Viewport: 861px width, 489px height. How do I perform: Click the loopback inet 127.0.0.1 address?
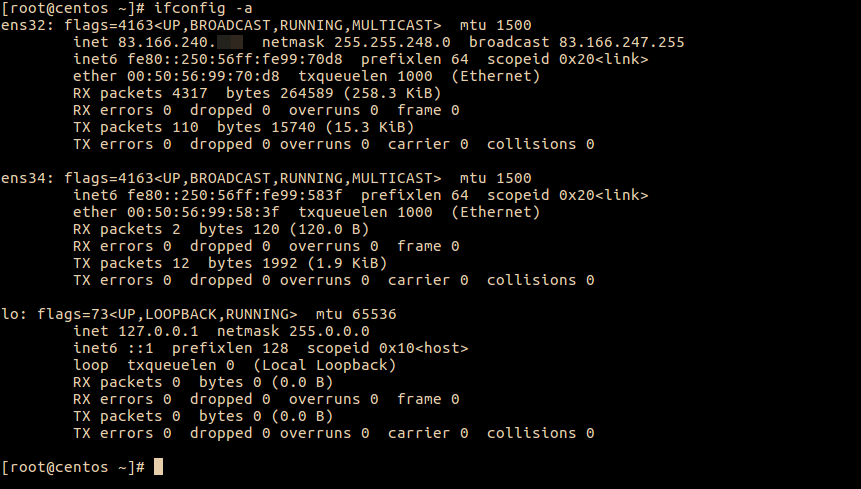(x=158, y=331)
